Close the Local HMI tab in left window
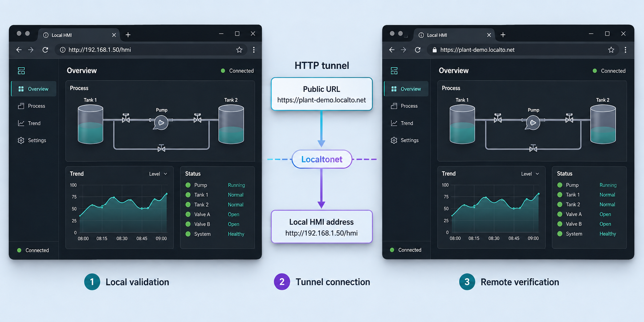The height and width of the screenshot is (322, 644). pyautogui.click(x=114, y=35)
